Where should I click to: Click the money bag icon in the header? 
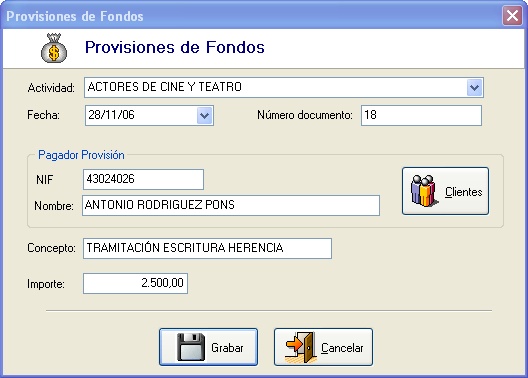54,48
